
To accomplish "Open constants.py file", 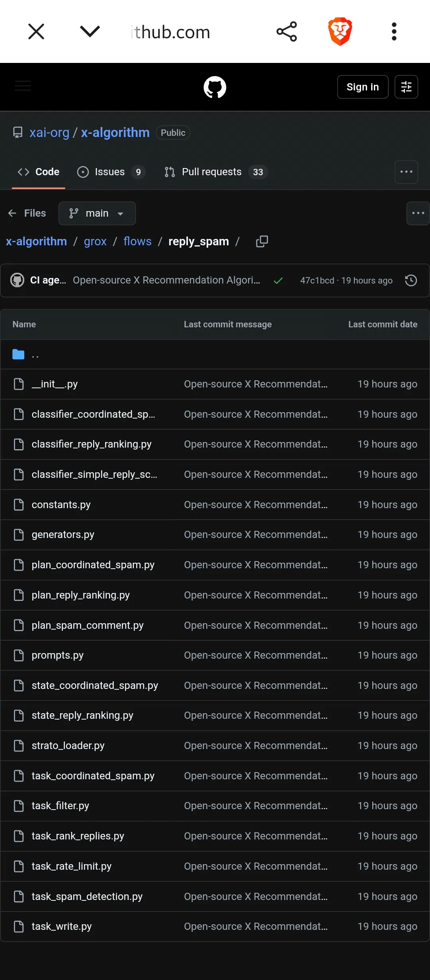I will (61, 505).
